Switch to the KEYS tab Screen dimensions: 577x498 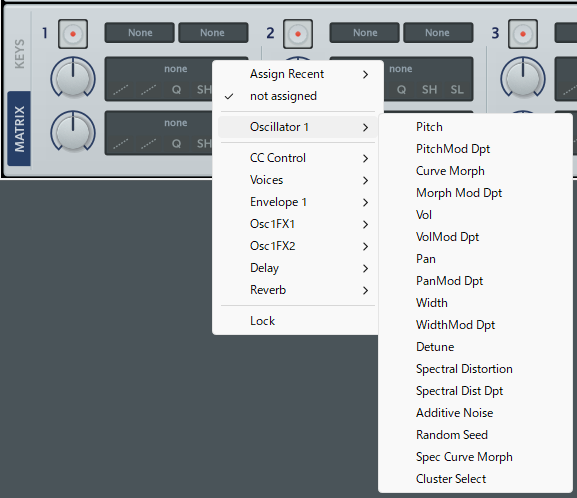[19, 53]
